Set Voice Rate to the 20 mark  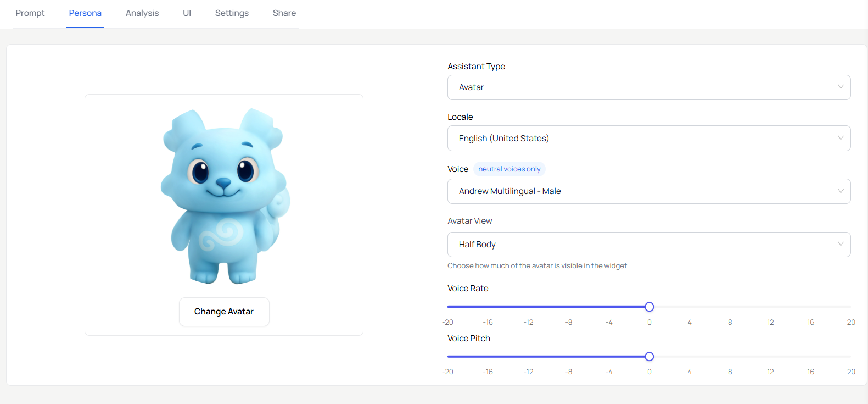coord(850,307)
